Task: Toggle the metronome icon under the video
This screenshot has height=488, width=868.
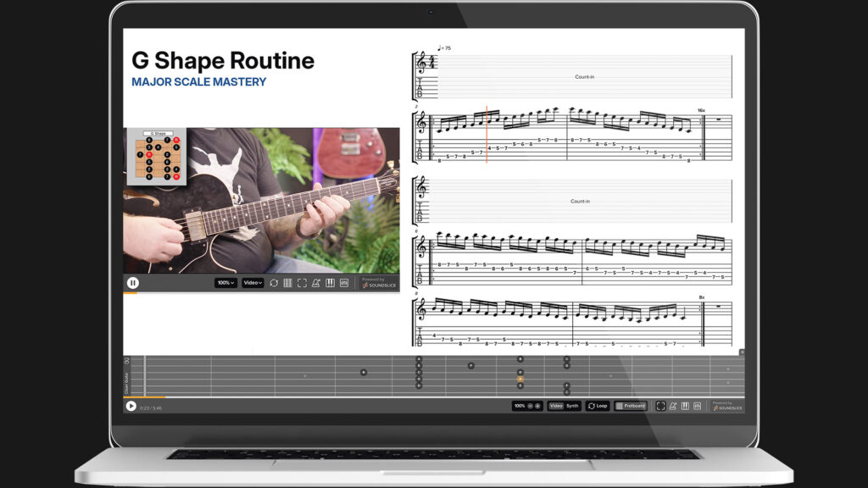Action: (315, 283)
